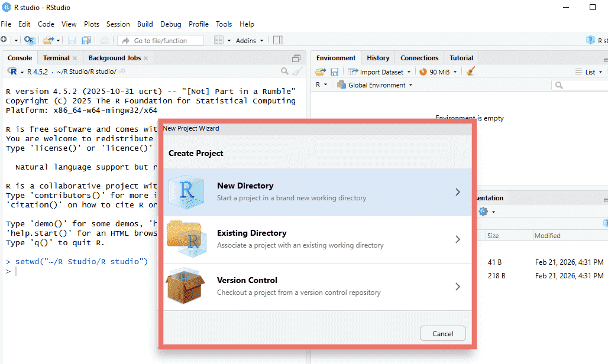Click the Version Control box icon
This screenshot has height=364, width=608.
(185, 285)
